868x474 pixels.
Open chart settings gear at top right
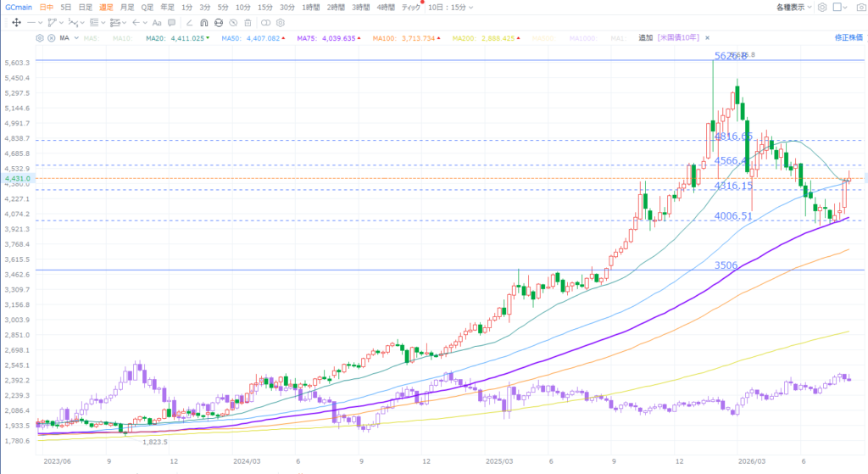(822, 7)
